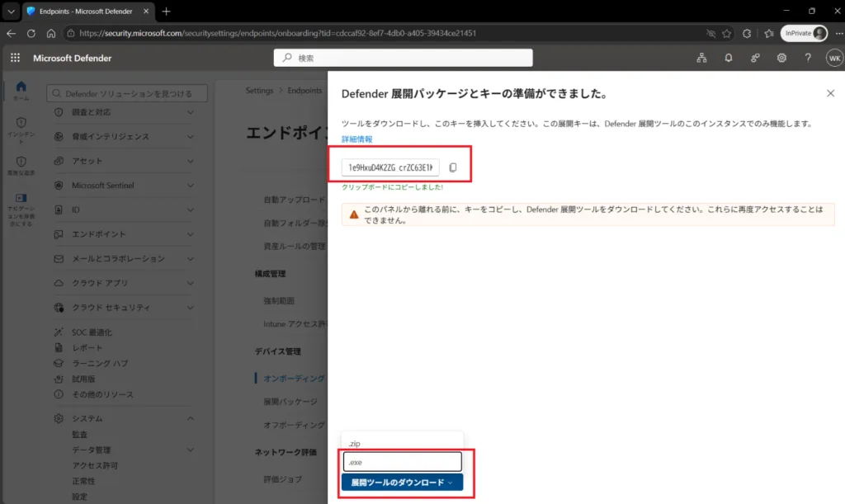Open browser favorites list icon
Viewport: 845px width, 504px height.
[x=769, y=33]
